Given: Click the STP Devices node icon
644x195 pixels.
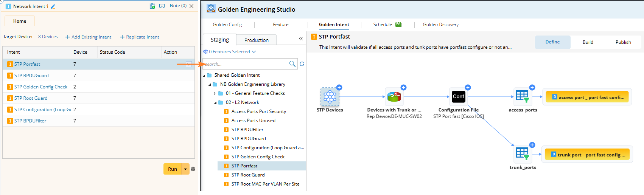Looking at the screenshot, I should pyautogui.click(x=330, y=97).
